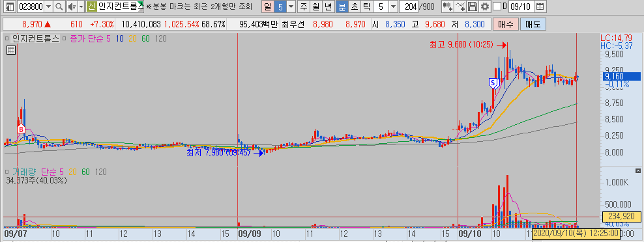
Task: Click the open price 8,350 after 시
Action: pos(395,24)
